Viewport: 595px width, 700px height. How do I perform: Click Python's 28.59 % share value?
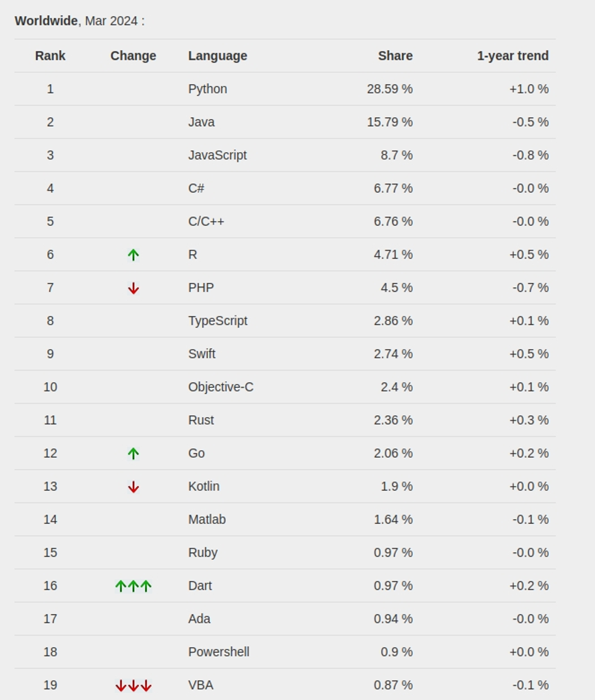tap(390, 89)
